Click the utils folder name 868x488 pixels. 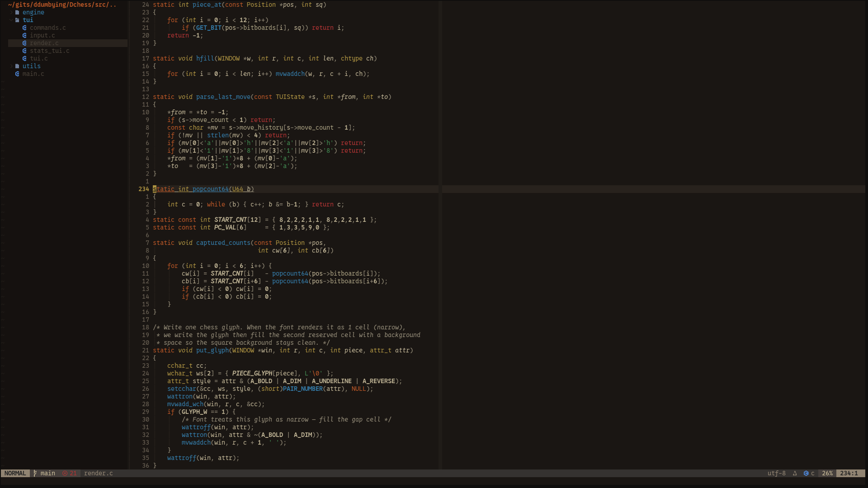[32, 66]
